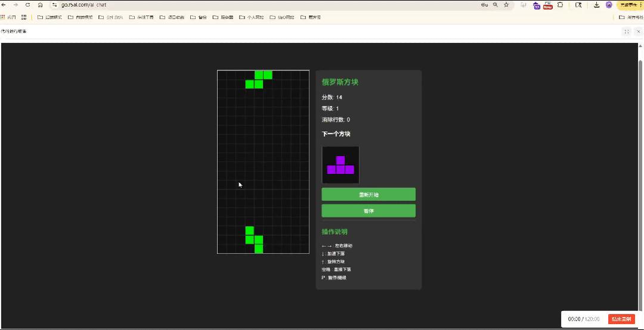Click the browser forward arrow
The height and width of the screenshot is (330, 644).
16,5
